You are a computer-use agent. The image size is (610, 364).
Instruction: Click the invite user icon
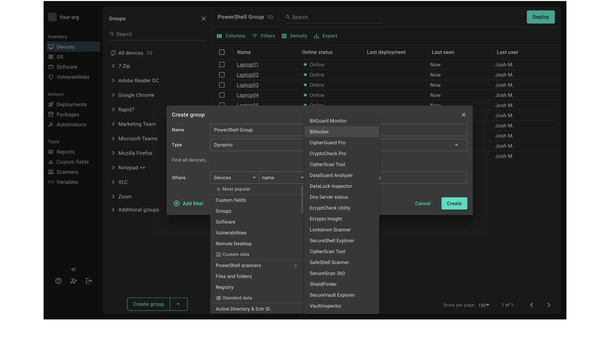(x=74, y=281)
